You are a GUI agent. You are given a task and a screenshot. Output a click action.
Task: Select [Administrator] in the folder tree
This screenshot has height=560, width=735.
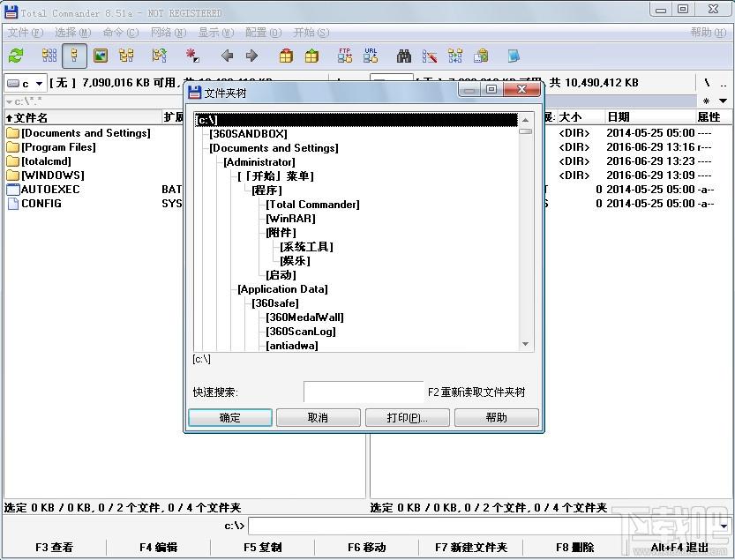(x=259, y=162)
